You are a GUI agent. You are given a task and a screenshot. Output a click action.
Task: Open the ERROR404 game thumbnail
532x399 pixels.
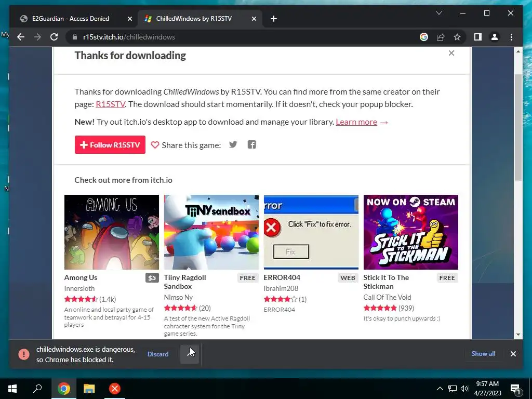pos(311,232)
